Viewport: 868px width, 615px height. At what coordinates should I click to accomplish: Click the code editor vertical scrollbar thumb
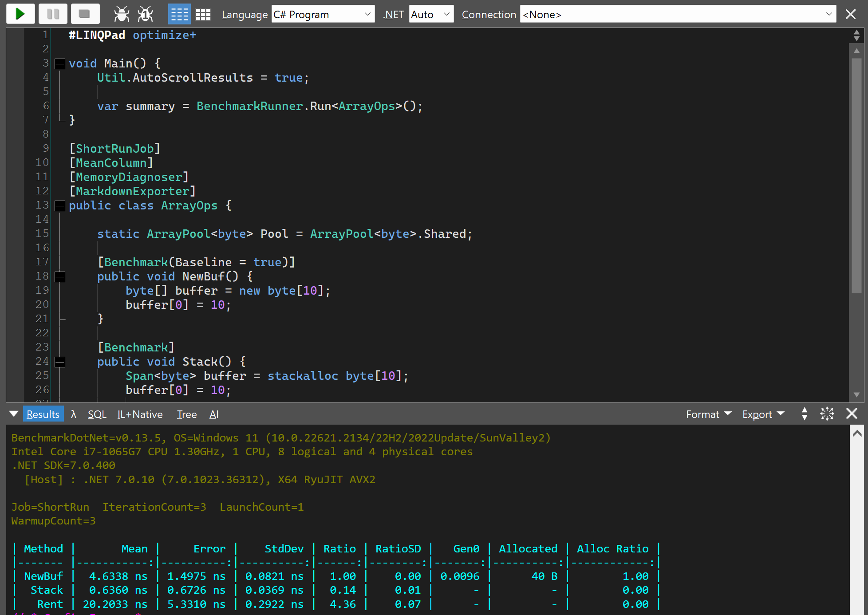(x=856, y=175)
